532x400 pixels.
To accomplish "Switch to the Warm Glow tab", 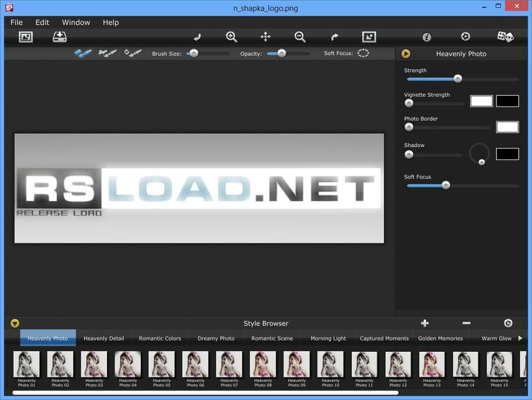I will [x=496, y=338].
